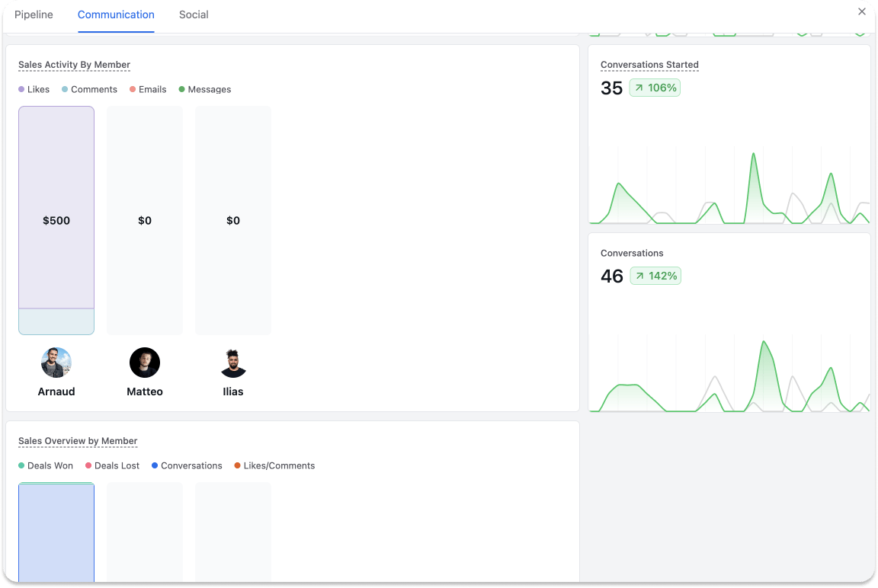
Task: Toggle the Deals Lost legend item
Action: 113,465
